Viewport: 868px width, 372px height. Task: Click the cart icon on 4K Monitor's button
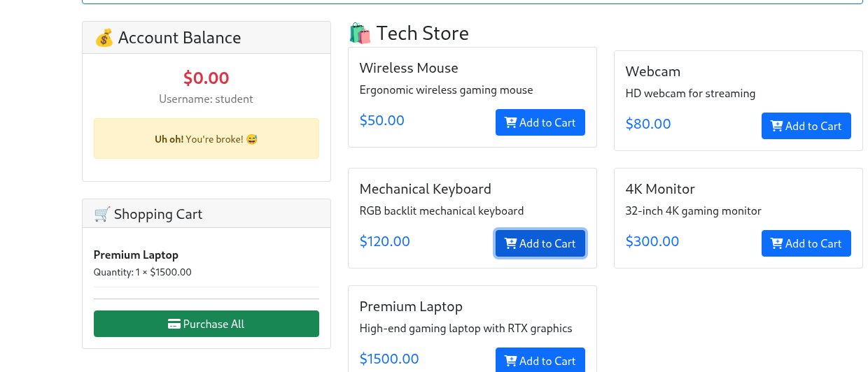[776, 243]
